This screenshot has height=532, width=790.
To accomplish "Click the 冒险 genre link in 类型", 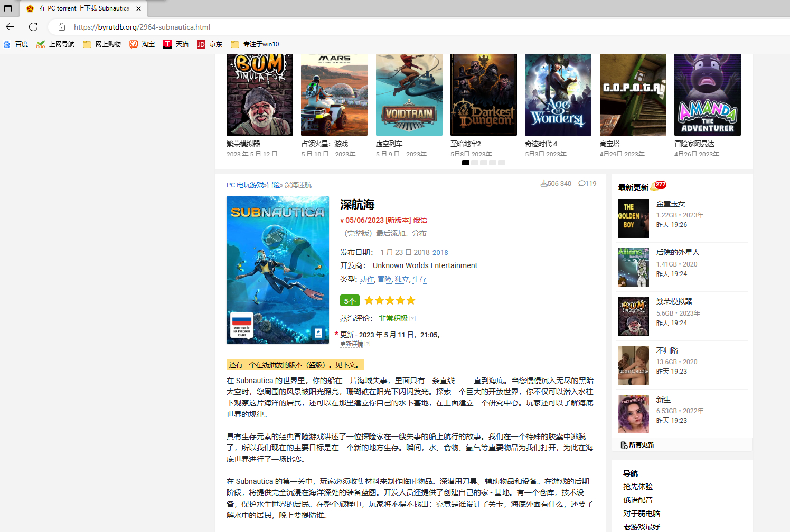I will click(384, 279).
